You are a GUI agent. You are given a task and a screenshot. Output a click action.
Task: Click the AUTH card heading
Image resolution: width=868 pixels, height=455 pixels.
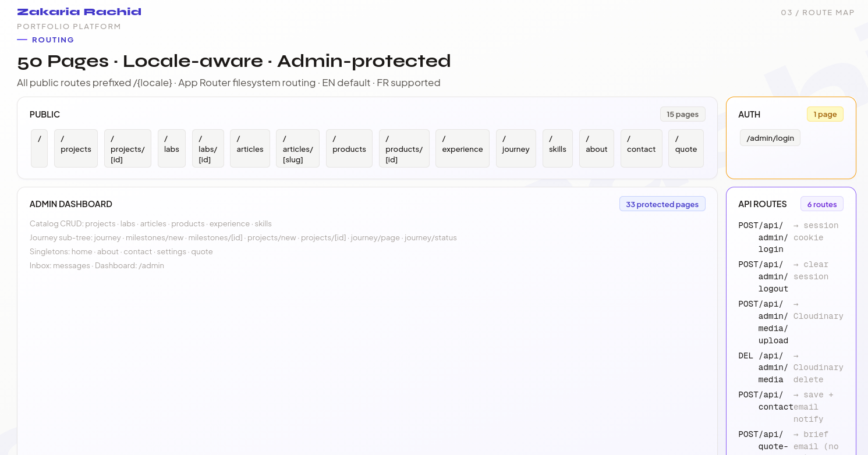pos(749,115)
